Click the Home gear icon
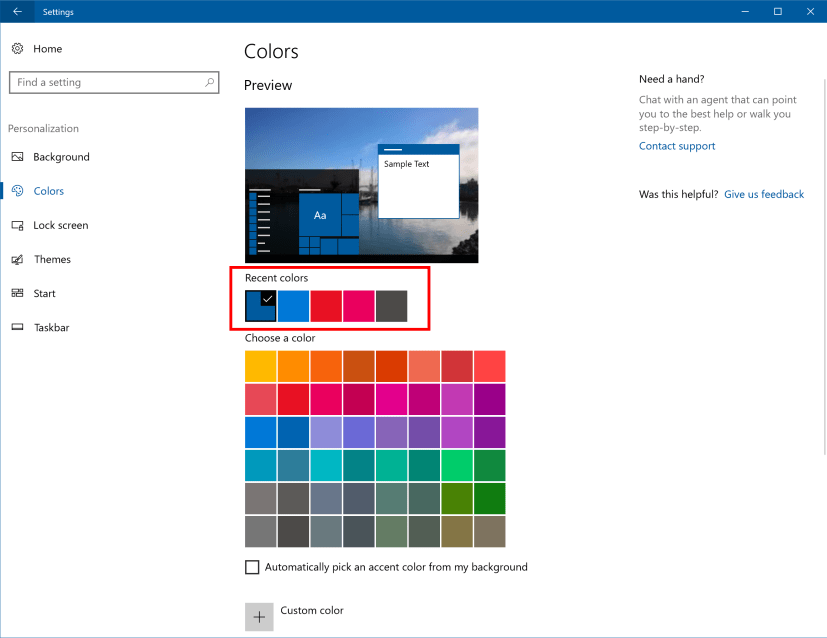This screenshot has width=827, height=638. click(17, 48)
